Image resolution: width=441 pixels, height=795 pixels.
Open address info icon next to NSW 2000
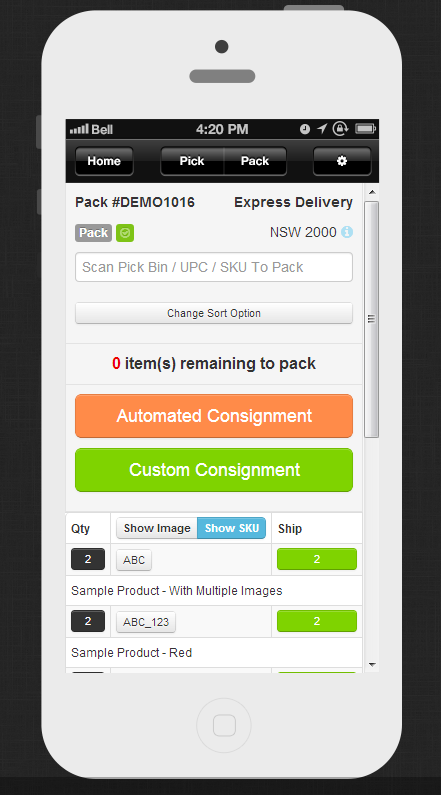click(347, 232)
